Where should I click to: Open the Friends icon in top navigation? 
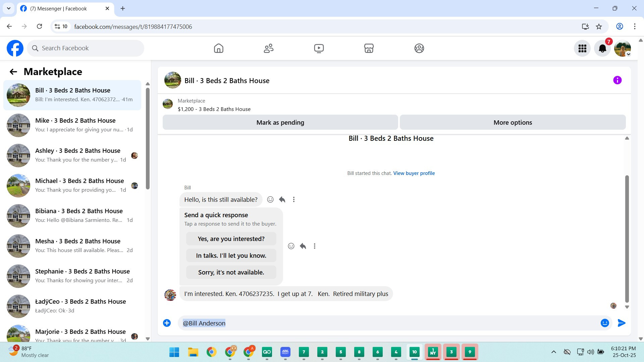[268, 48]
